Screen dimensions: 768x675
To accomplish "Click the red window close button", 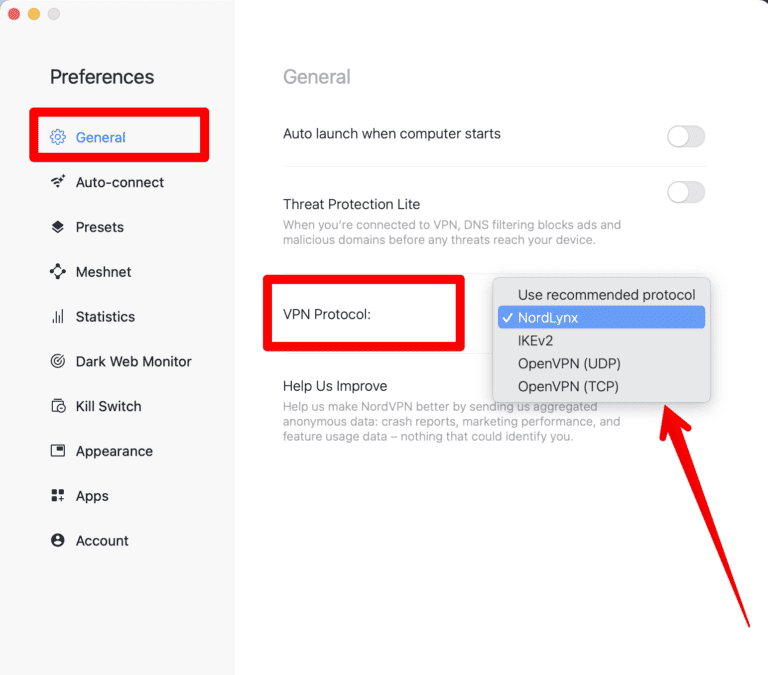I will point(14,14).
